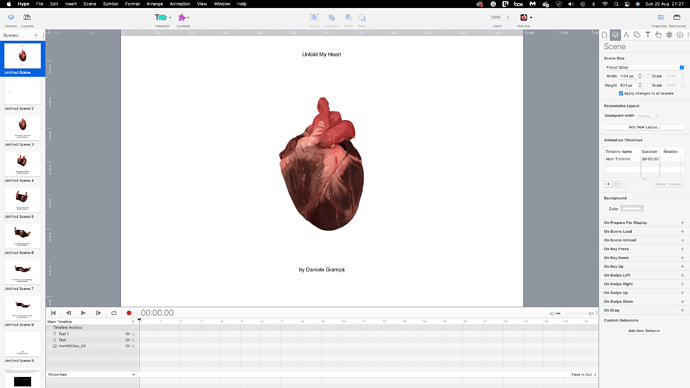Viewport: 690px width, 388px height.
Task: Add a new animation timeline
Action: (608, 184)
